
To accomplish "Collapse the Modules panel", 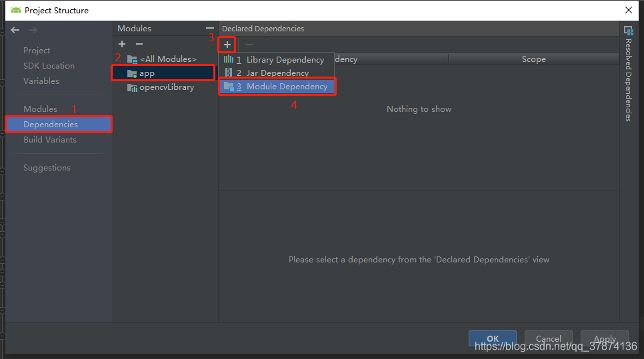I will coord(210,29).
